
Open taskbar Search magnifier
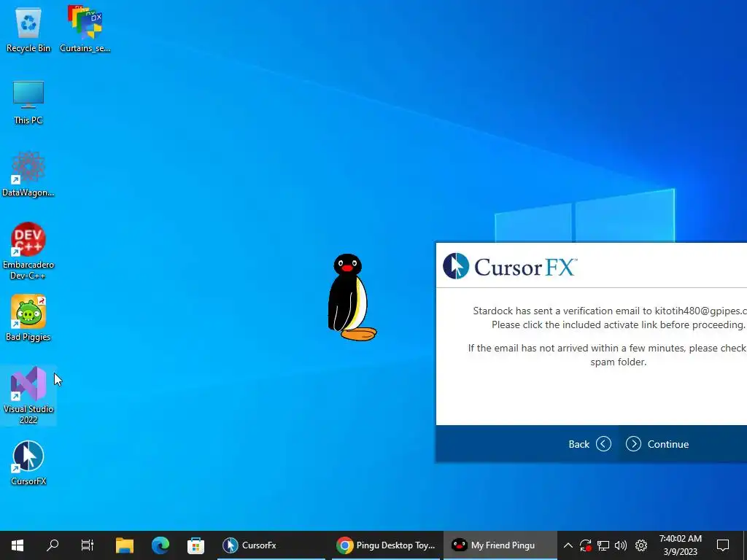(53, 545)
